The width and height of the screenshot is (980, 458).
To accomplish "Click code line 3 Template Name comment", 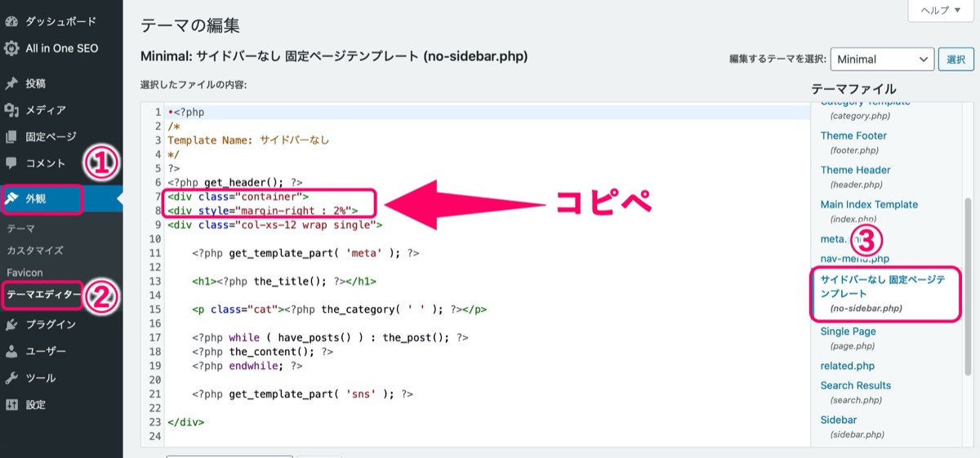I will [248, 140].
